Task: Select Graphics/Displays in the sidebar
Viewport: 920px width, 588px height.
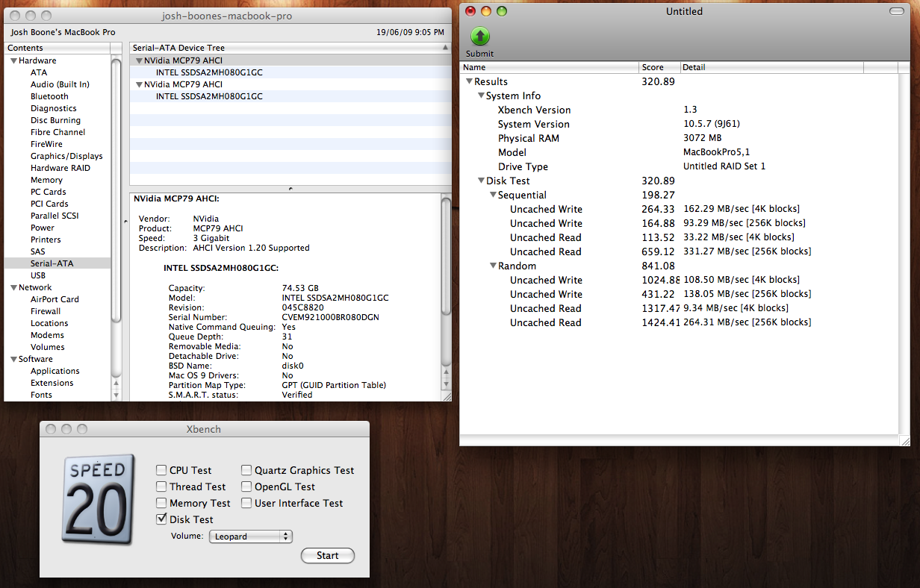Action: 66,156
